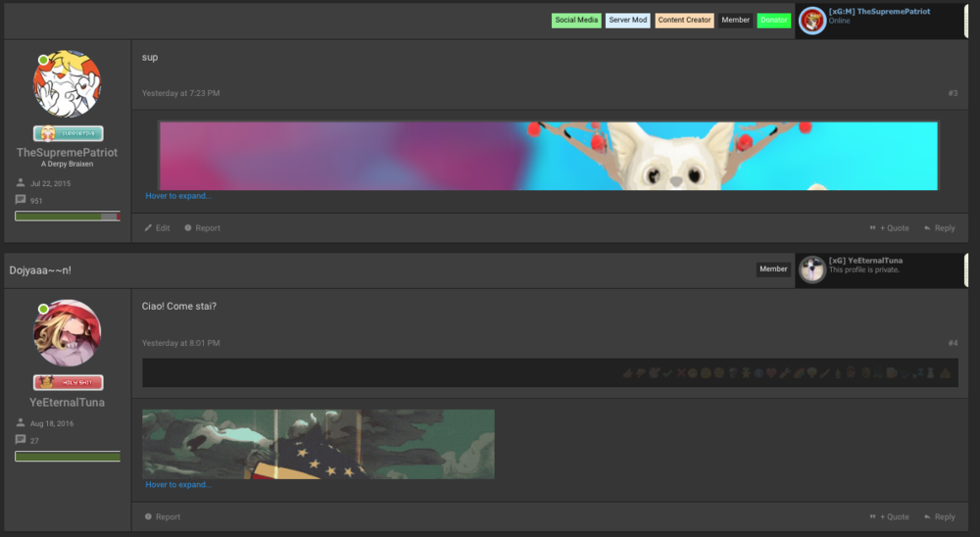Click the camo flag signature image
The image size is (980, 537).
tap(318, 444)
